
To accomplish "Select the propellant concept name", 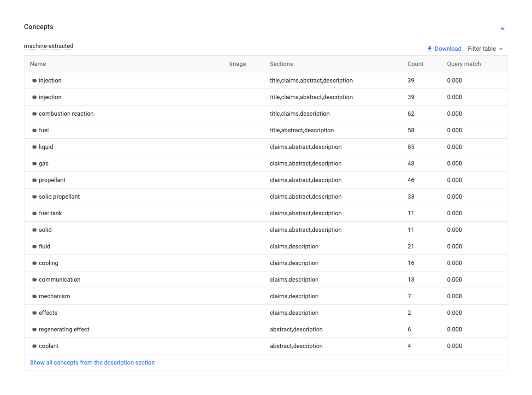I will [52, 180].
